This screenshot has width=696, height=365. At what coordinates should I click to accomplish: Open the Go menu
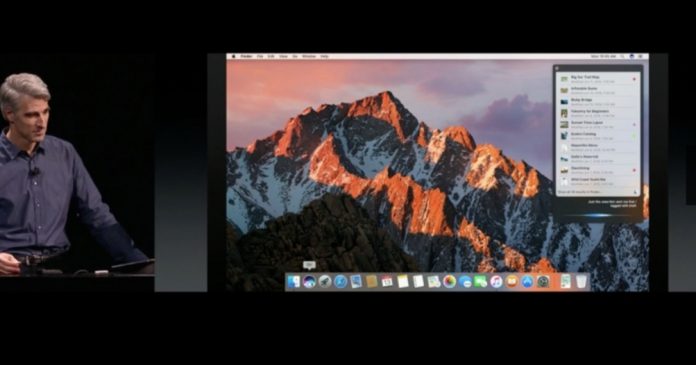pos(295,56)
